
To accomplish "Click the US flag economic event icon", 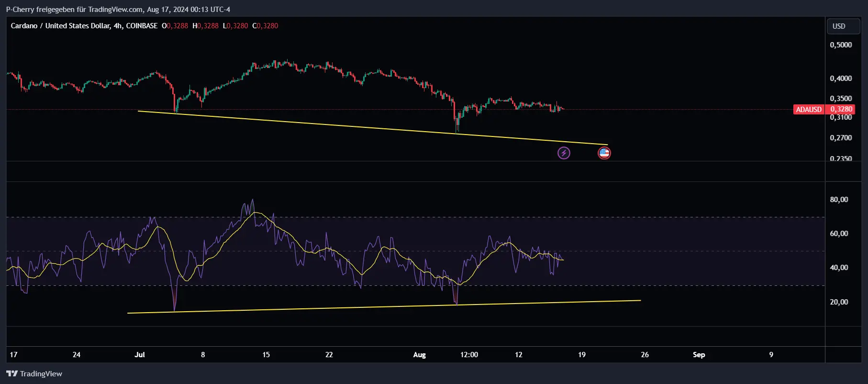I will tap(604, 153).
